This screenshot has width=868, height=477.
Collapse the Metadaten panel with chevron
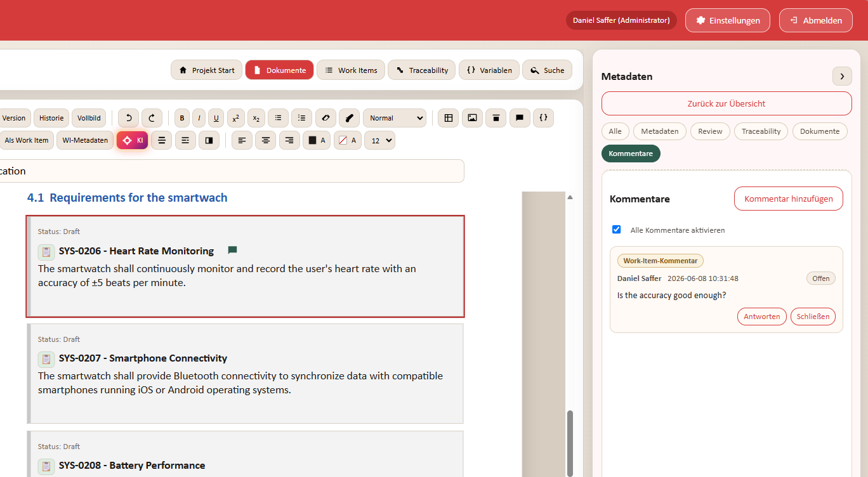tap(842, 76)
